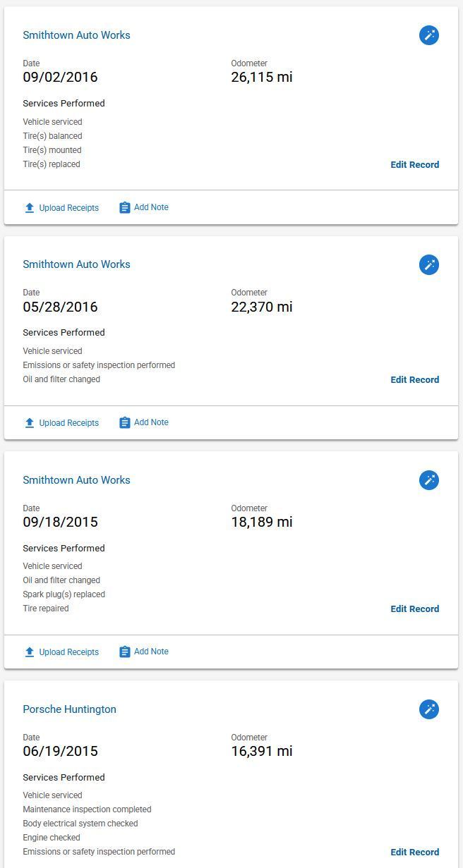463x868 pixels.
Task: Open Smithtown Auto Works link dated 05/28/2016
Action: click(x=76, y=264)
